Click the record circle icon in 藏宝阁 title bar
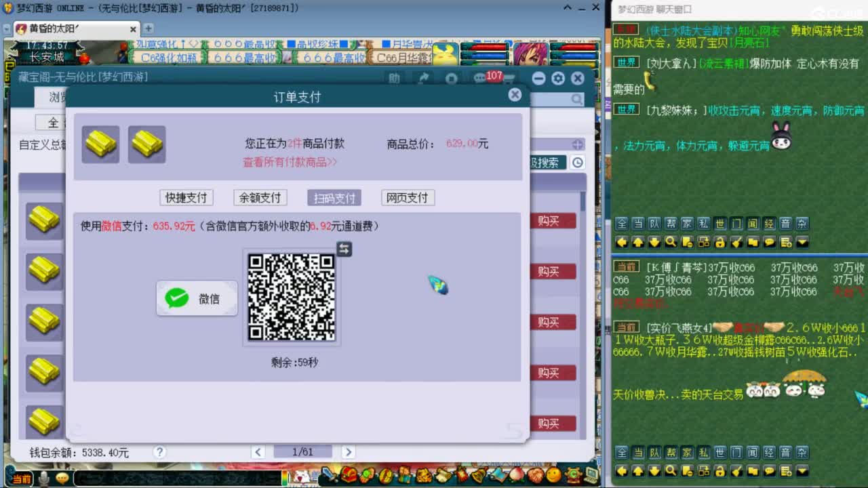Screen dimensions: 868x488 (452, 79)
